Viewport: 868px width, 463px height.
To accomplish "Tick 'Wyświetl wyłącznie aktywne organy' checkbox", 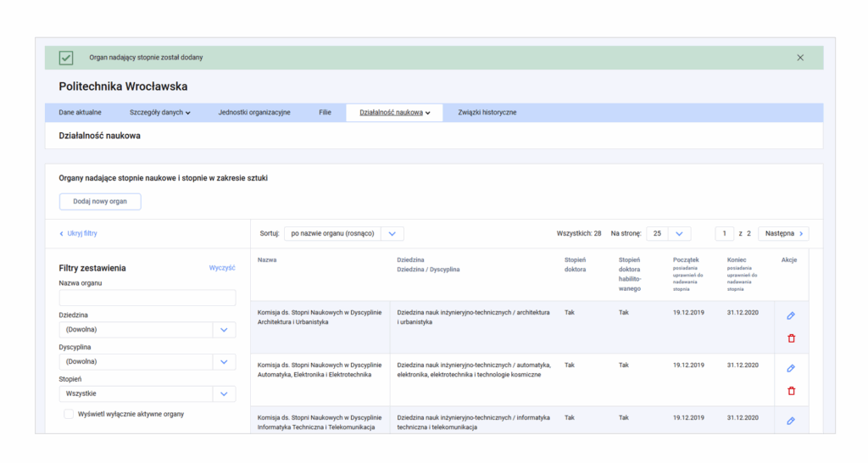I will point(69,414).
